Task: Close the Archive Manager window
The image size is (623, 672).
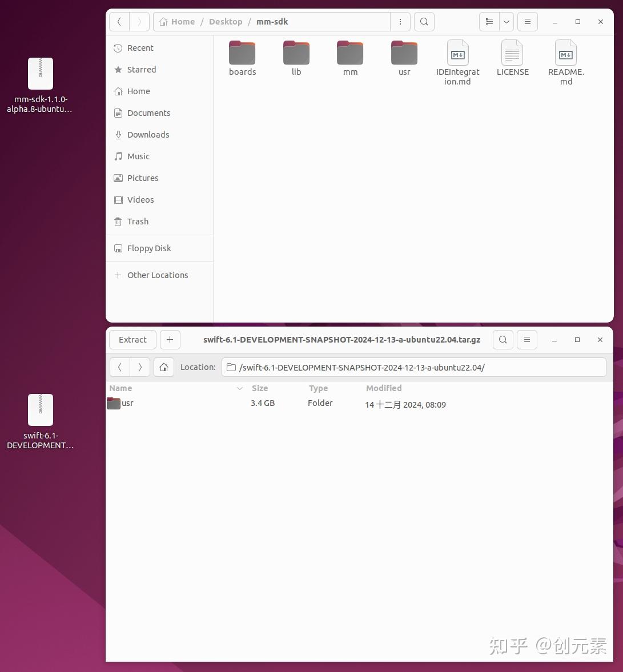Action: coord(600,340)
